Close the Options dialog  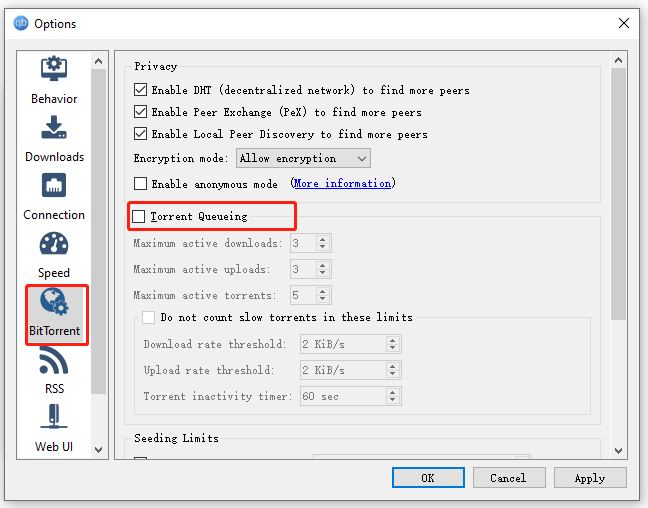[624, 23]
